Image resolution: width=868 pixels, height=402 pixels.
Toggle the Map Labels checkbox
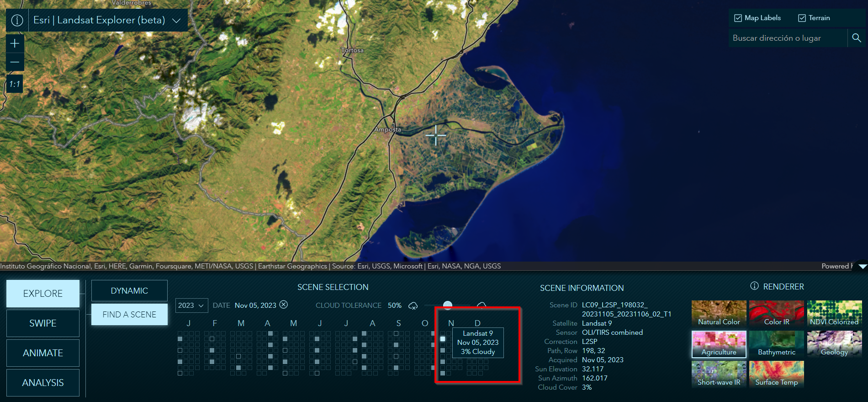tap(738, 18)
